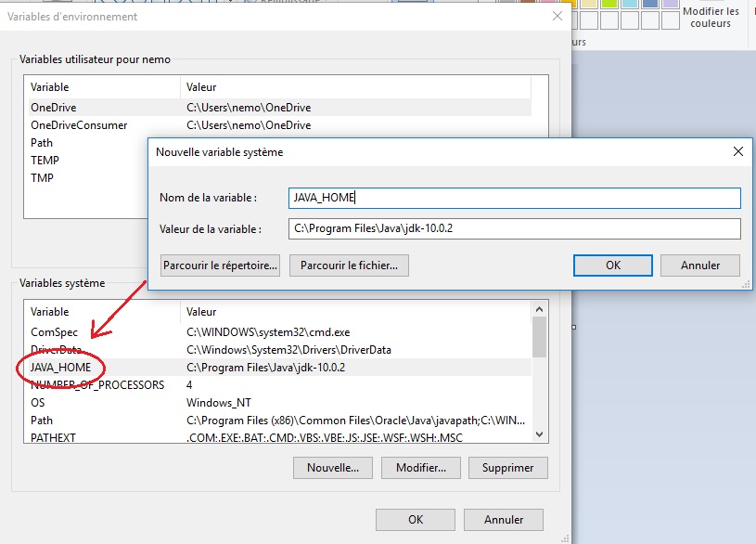Confirm new variable with OK button
The image size is (756, 544).
(x=612, y=265)
